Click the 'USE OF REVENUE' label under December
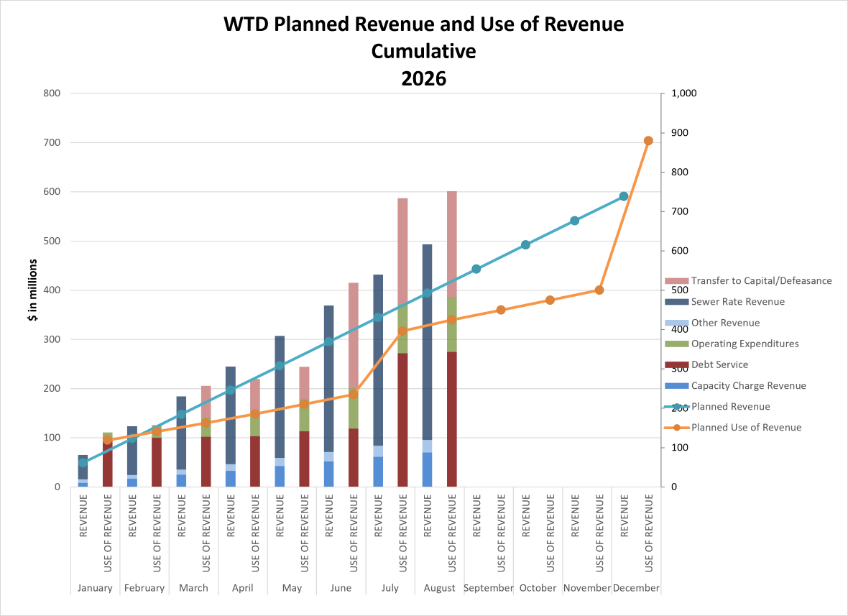 648,533
